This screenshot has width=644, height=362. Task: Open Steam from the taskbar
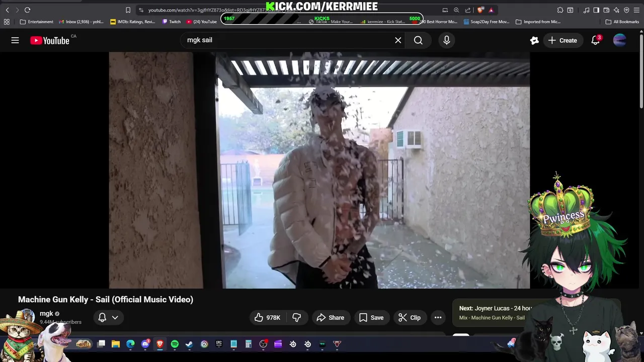(x=189, y=344)
